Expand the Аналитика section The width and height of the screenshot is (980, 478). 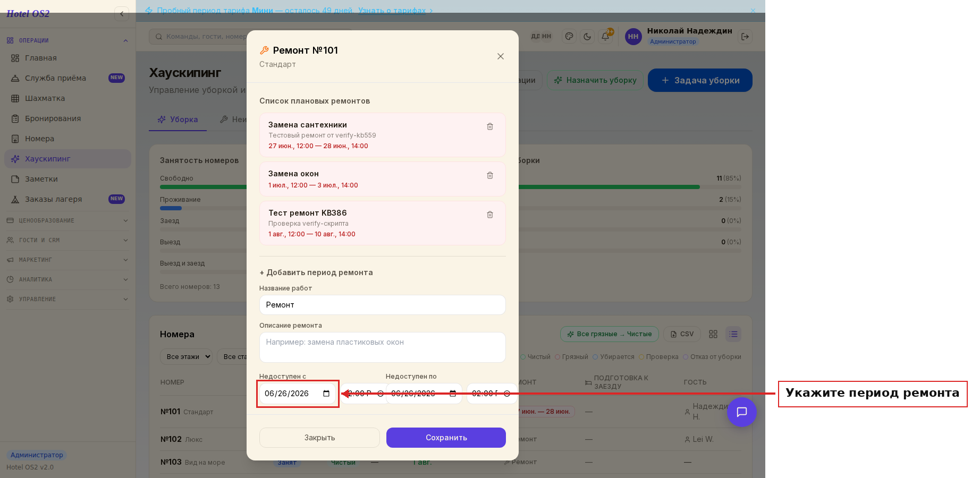click(x=67, y=279)
